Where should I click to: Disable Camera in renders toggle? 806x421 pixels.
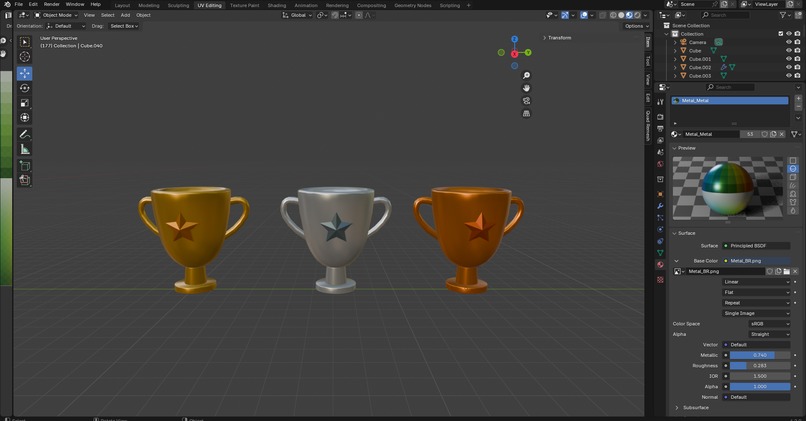tap(797, 42)
